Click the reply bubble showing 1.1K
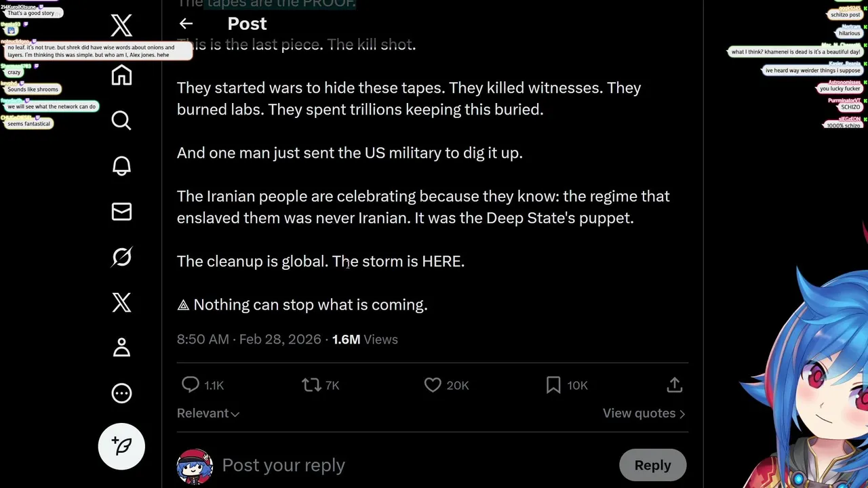 click(191, 385)
